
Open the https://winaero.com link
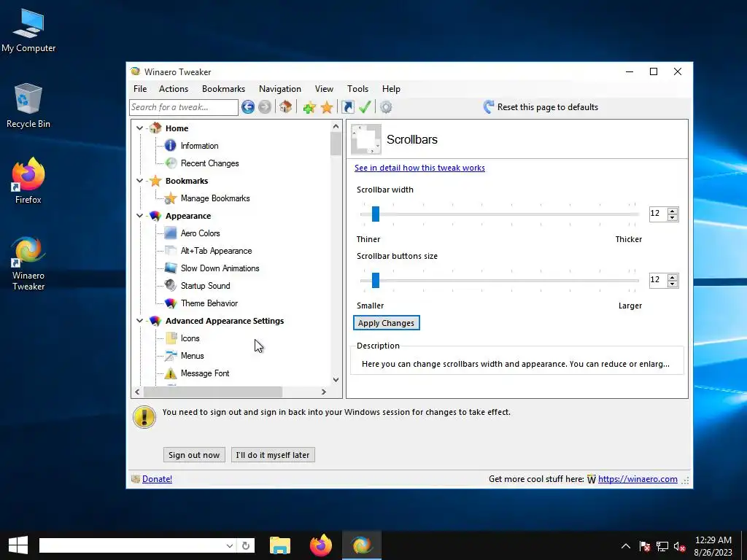point(638,479)
